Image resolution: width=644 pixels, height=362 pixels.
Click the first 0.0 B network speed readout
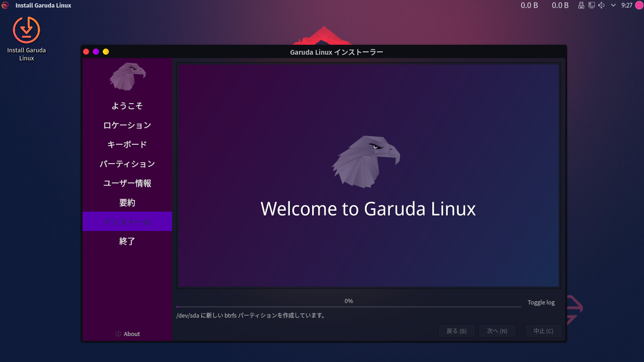(529, 5)
